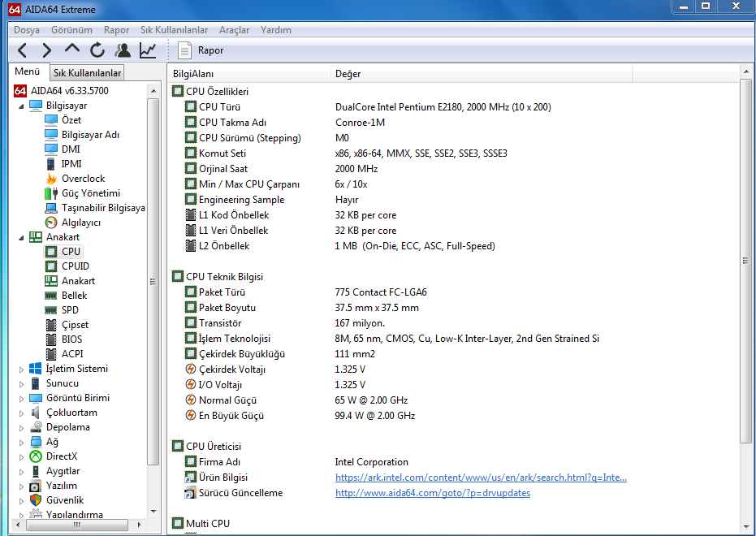Click the AIDA64 v6.33.5700 root icon

20,91
